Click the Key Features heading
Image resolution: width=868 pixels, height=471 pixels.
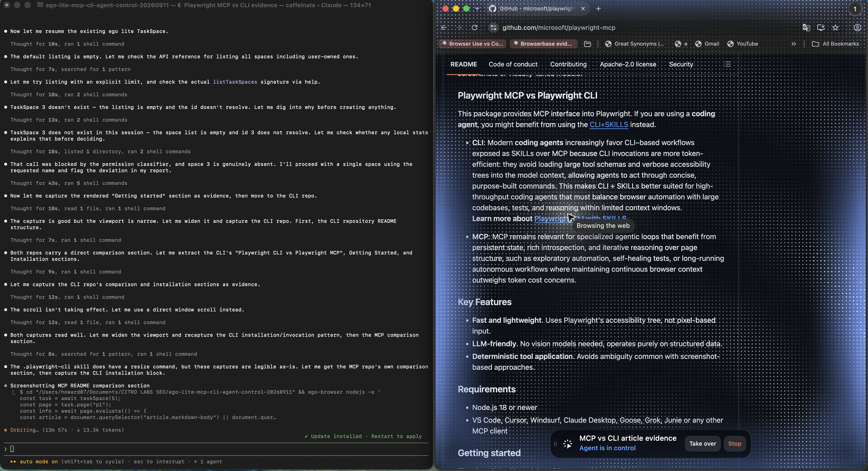[x=484, y=302]
